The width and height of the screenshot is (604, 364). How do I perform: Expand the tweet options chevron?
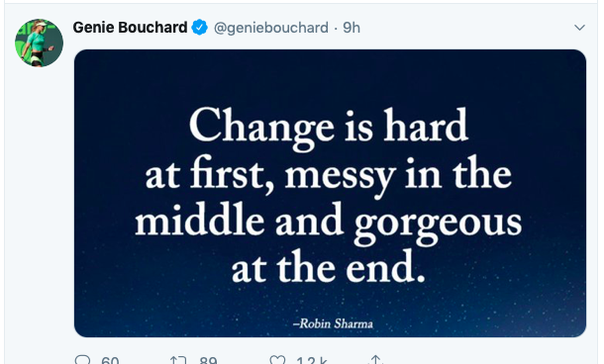[579, 28]
